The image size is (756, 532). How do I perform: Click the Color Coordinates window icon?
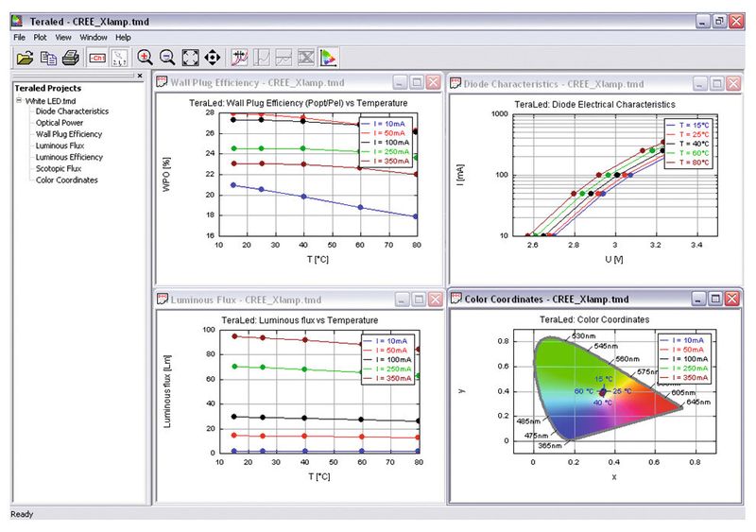point(455,299)
